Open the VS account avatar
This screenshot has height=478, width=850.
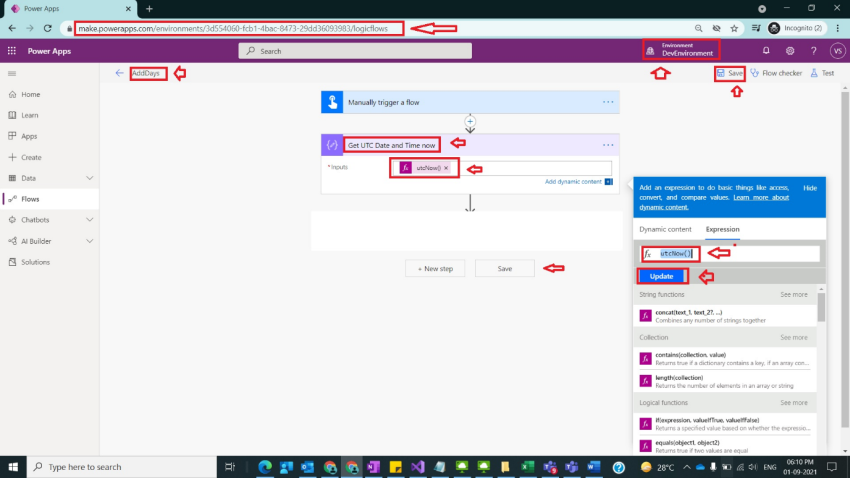pyautogui.click(x=838, y=50)
